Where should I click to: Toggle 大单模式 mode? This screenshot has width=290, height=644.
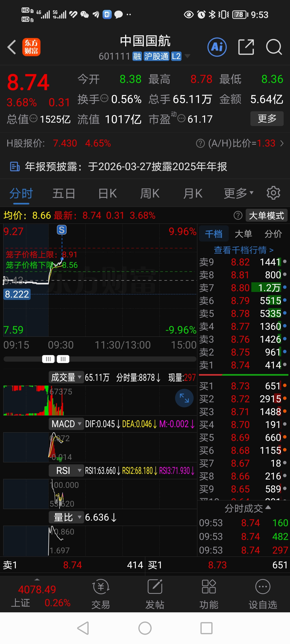click(x=266, y=215)
